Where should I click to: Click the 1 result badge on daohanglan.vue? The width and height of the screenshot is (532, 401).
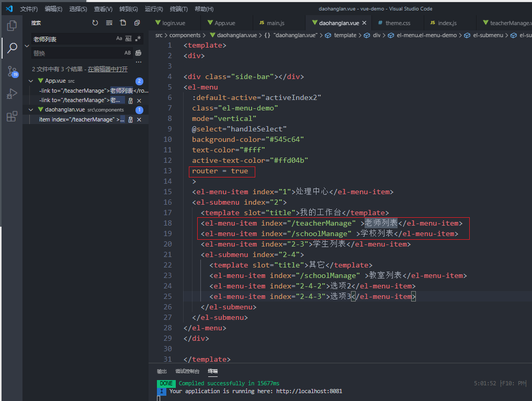pyautogui.click(x=139, y=110)
